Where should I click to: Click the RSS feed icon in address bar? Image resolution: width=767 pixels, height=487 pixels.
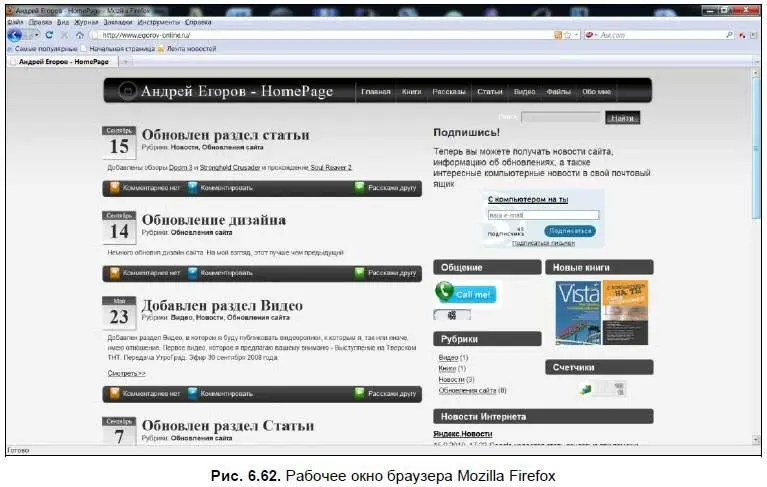click(558, 35)
